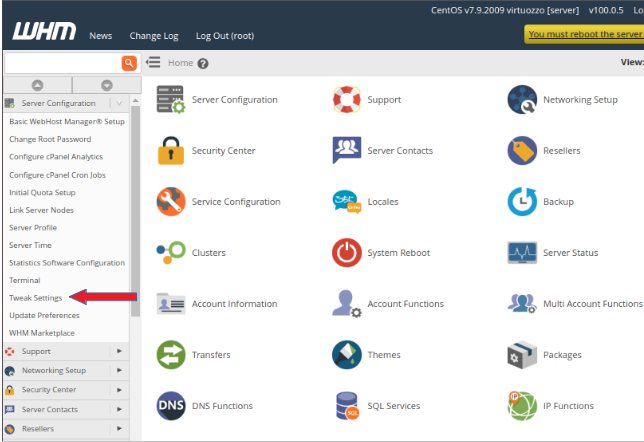This screenshot has width=644, height=442.
Task: Click the sidebar vertical scrollbar thumb
Action: (136, 211)
